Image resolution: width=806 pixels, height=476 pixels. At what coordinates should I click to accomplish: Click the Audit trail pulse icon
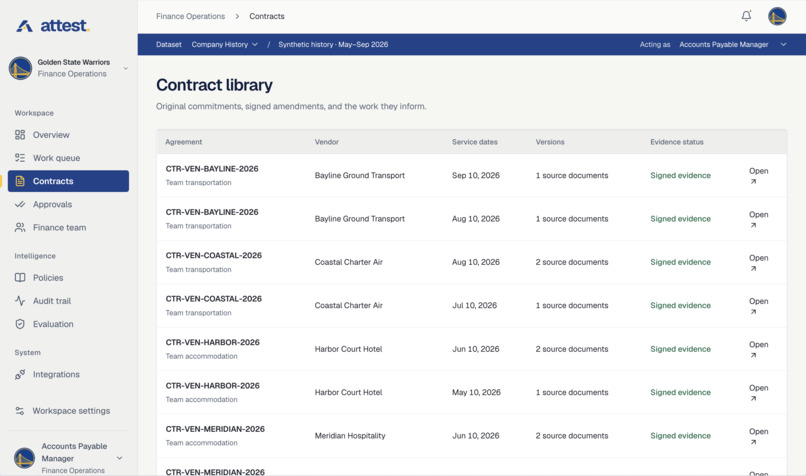pyautogui.click(x=20, y=301)
